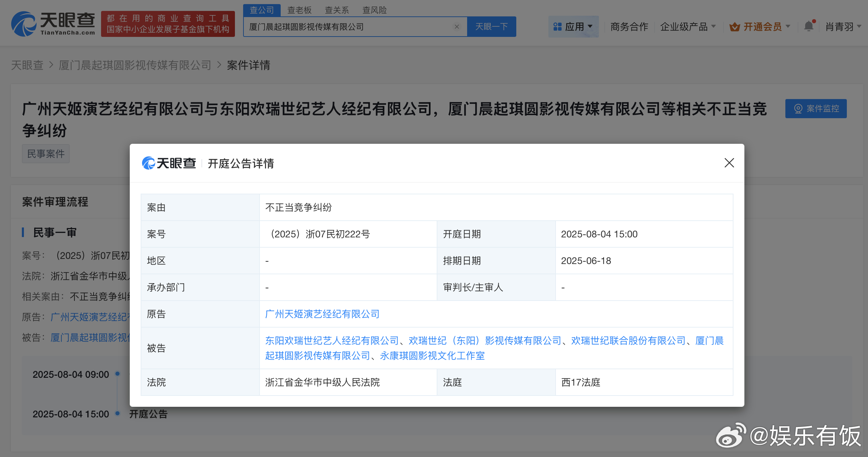868x457 pixels.
Task: Open defendant 欢瑞世纪（东阳）影视传媒有限公司 link
Action: click(485, 341)
